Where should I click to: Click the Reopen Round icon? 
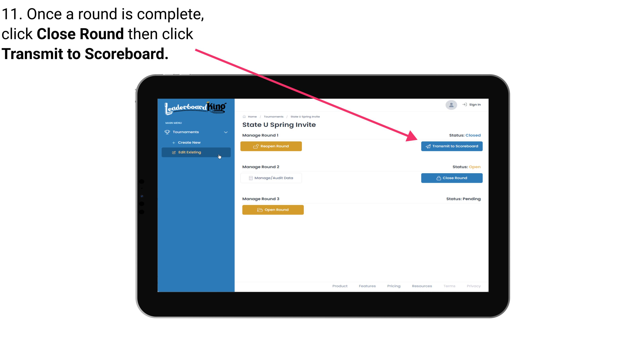click(256, 146)
